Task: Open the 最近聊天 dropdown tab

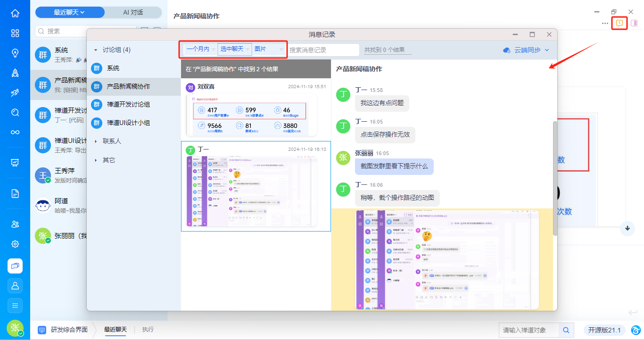Action: tap(70, 12)
